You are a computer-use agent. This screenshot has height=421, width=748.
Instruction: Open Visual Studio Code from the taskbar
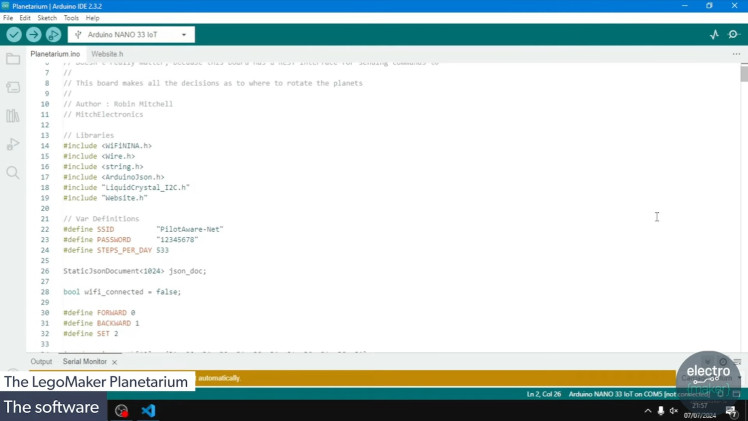click(x=148, y=411)
